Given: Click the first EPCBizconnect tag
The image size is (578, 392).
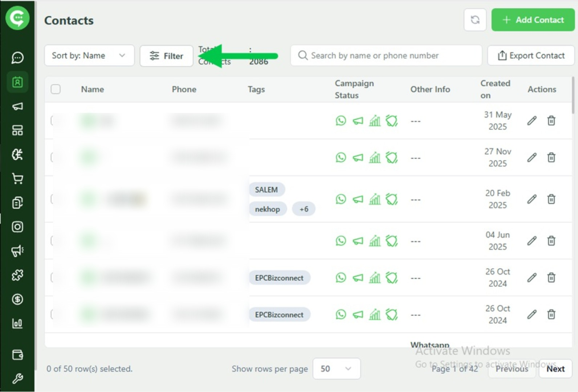Looking at the screenshot, I should 279,278.
